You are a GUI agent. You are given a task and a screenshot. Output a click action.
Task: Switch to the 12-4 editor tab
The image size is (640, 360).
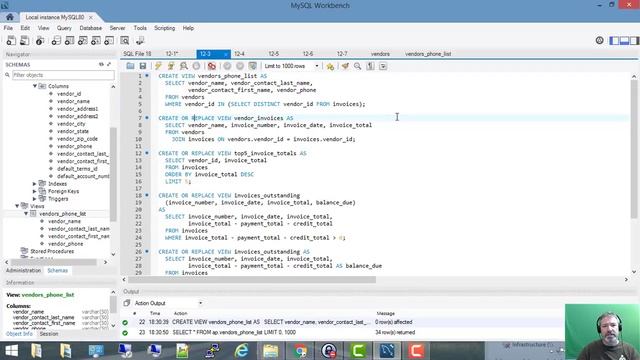click(x=240, y=54)
